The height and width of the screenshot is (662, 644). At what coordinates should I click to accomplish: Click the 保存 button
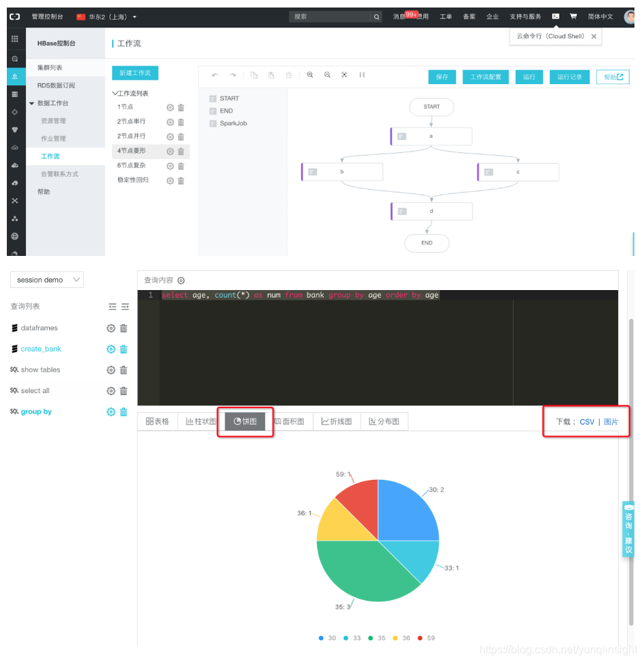click(442, 77)
